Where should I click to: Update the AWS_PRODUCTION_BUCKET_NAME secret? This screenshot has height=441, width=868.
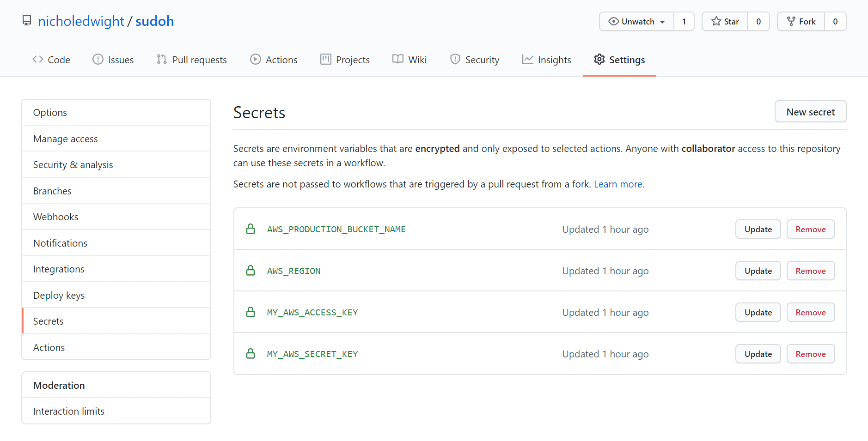pyautogui.click(x=758, y=230)
